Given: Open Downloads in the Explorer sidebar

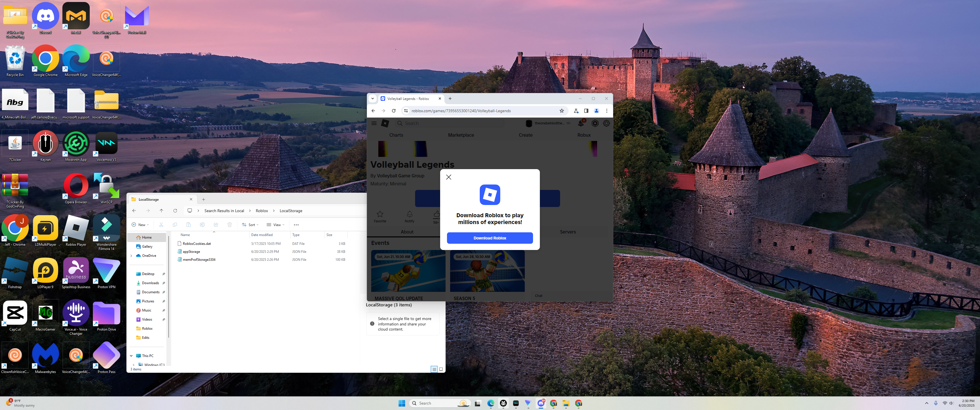Looking at the screenshot, I should point(150,283).
